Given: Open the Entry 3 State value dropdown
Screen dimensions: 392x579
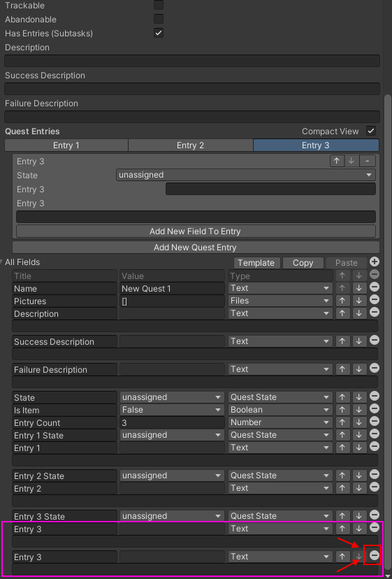Looking at the screenshot, I should click(x=172, y=516).
